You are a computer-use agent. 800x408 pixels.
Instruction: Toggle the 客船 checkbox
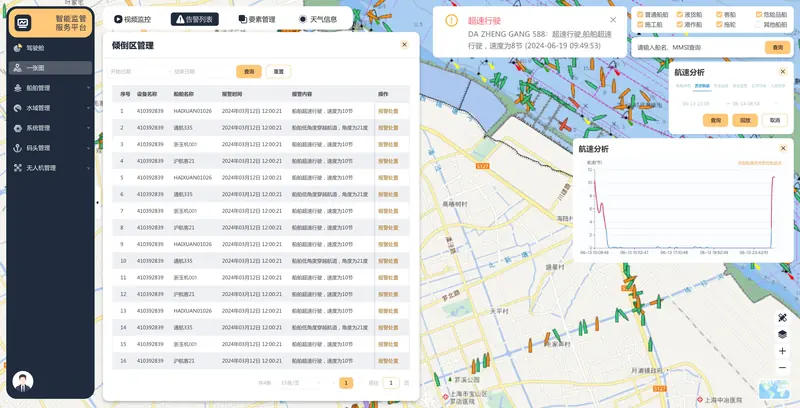[x=719, y=15]
